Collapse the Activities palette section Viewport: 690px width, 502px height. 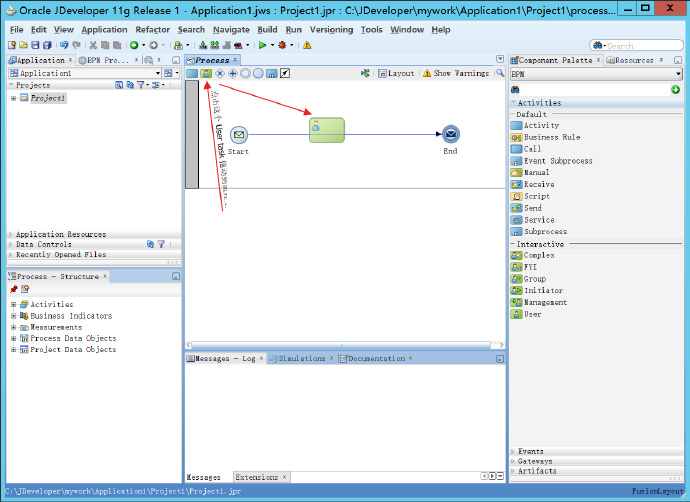[513, 103]
